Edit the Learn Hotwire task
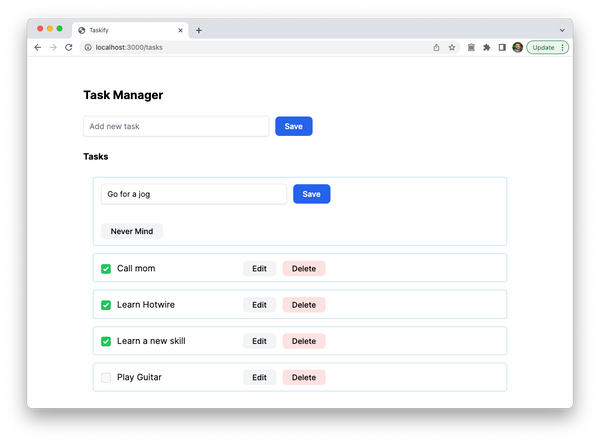Image resolution: width=600 pixels, height=444 pixels. (x=259, y=305)
